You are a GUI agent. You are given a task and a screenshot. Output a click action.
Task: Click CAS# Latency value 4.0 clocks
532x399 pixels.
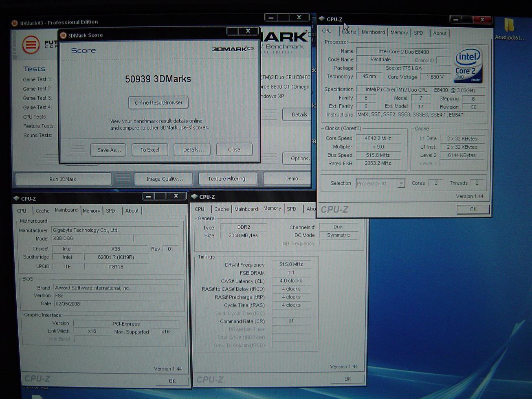(x=291, y=281)
